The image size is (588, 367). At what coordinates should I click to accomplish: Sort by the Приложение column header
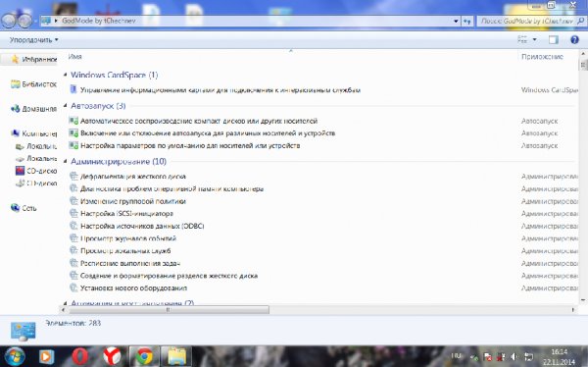(542, 56)
